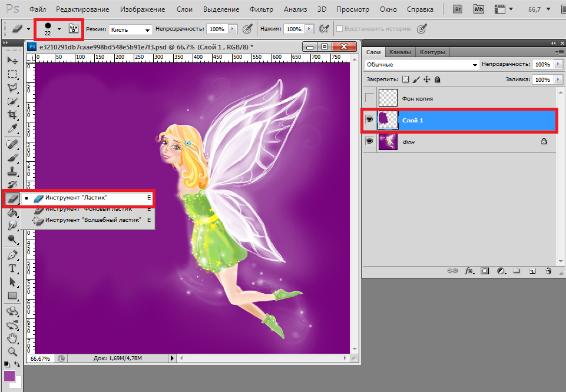Click the document vertical scrollbar
Image resolution: width=566 pixels, height=392 pixels.
click(355, 204)
